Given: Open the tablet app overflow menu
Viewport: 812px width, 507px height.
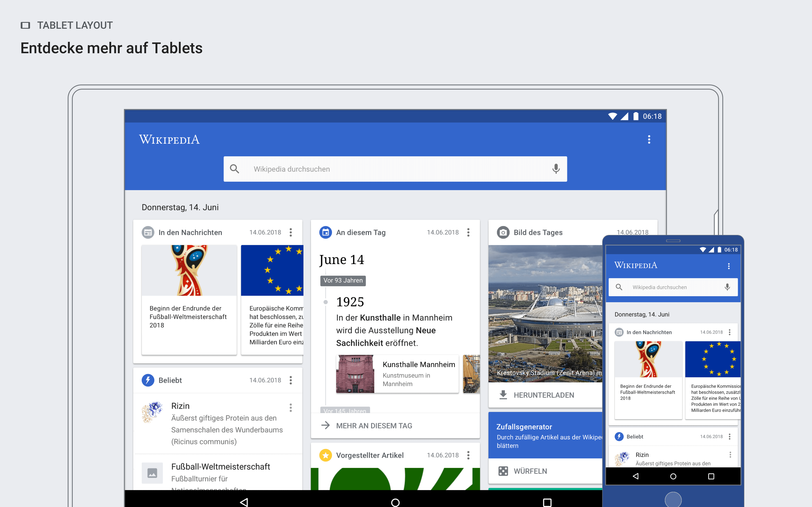Looking at the screenshot, I should [649, 139].
